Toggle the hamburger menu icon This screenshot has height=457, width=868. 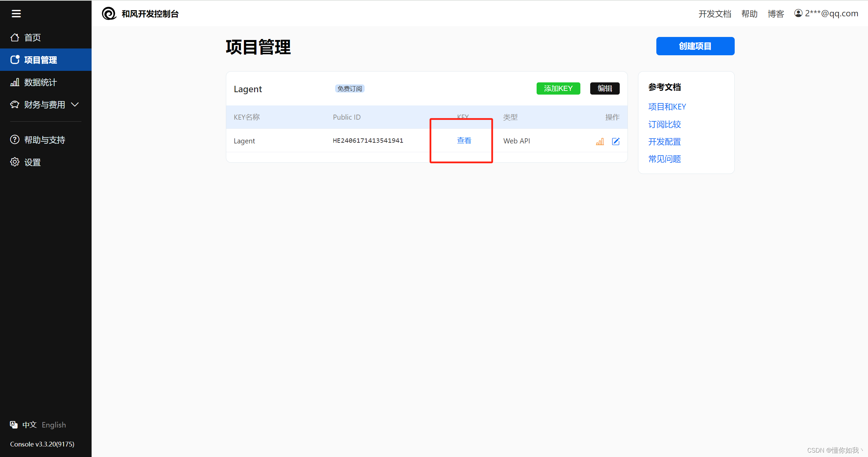[16, 14]
